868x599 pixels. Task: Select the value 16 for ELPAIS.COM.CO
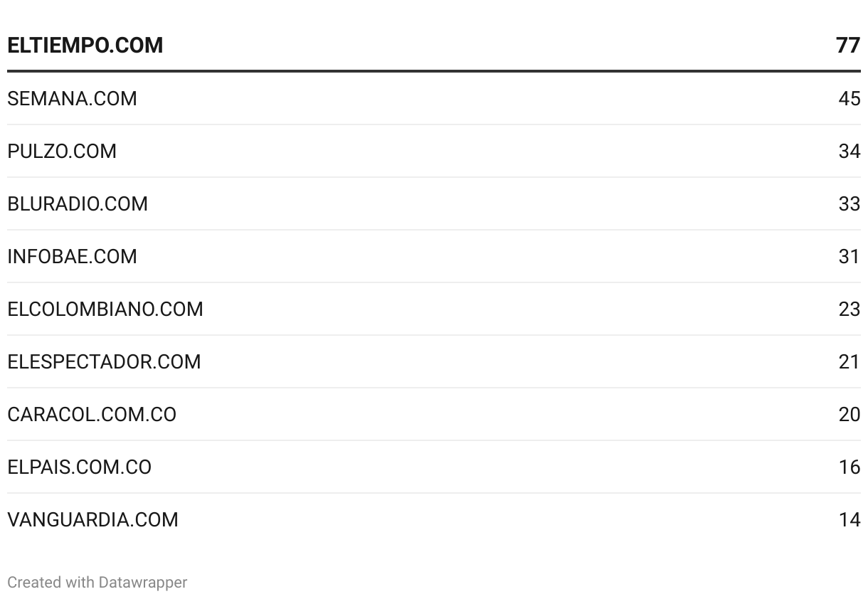(850, 467)
